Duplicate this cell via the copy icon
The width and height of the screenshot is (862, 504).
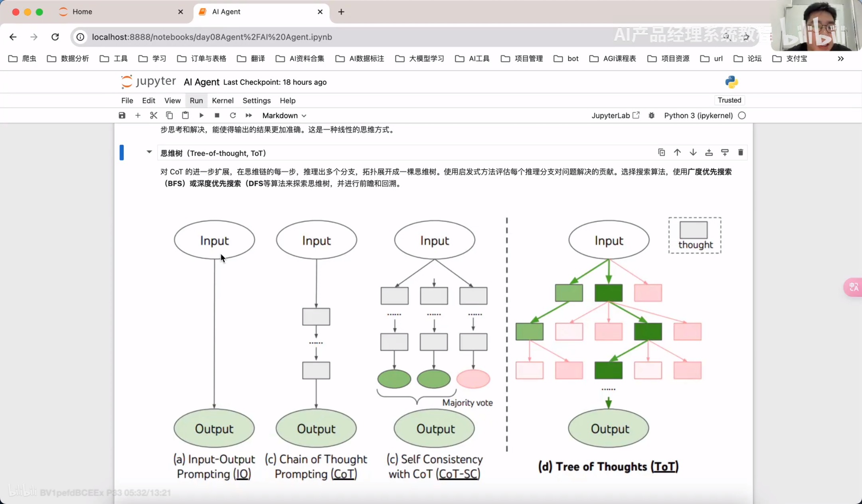click(661, 153)
